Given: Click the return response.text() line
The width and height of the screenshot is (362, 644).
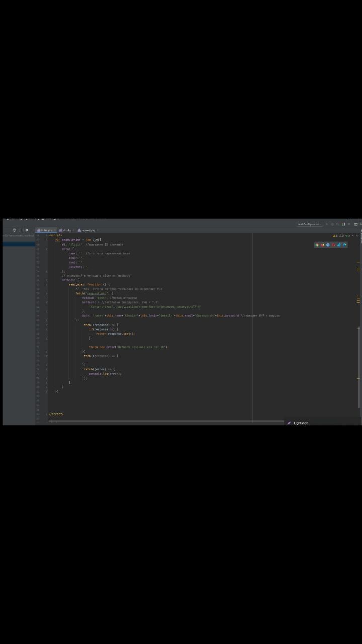Looking at the screenshot, I should point(116,334).
